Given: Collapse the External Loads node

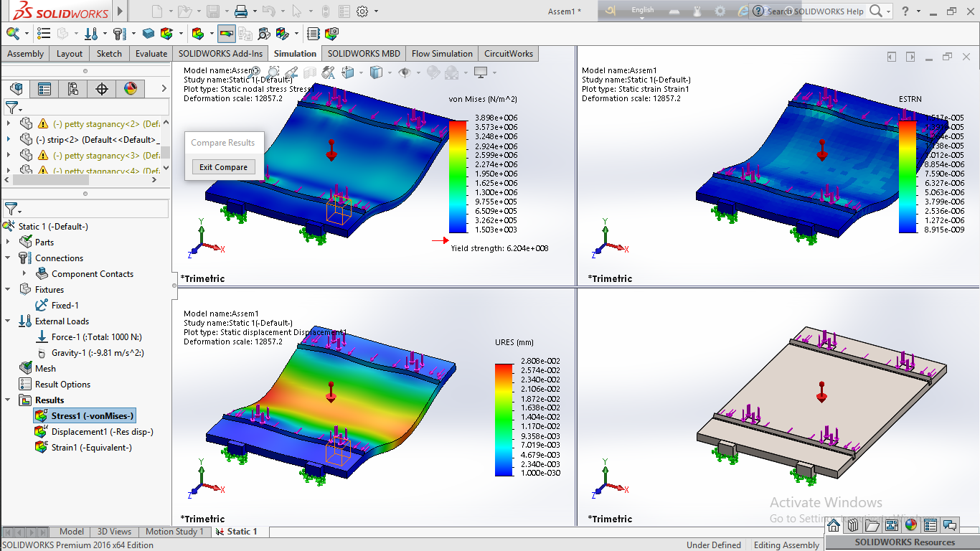Looking at the screenshot, I should 9,321.
